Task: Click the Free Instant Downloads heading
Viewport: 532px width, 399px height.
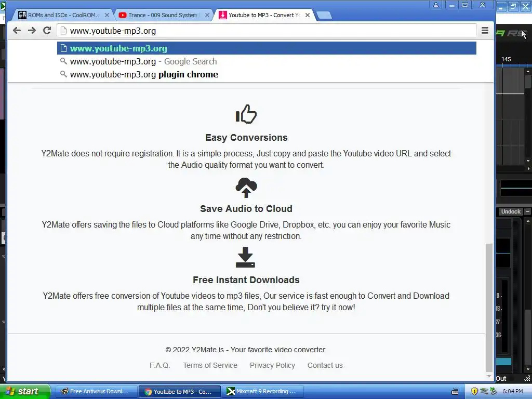Action: click(246, 280)
